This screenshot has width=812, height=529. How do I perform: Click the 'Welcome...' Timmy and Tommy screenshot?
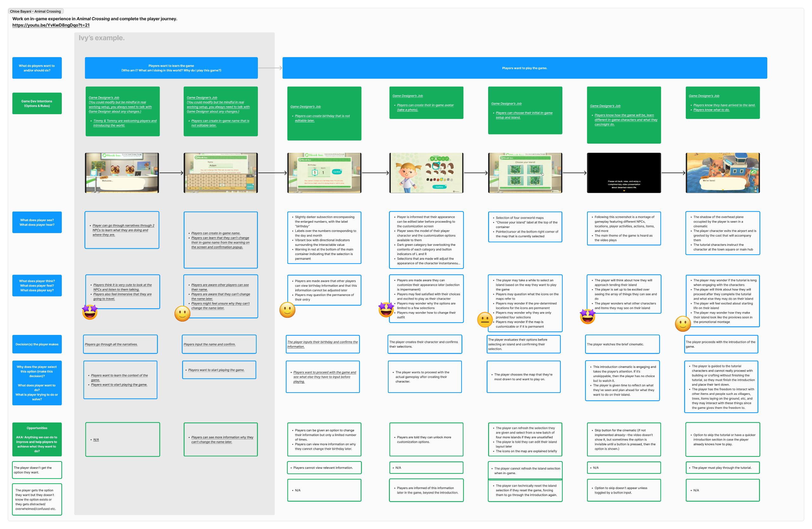tap(122, 173)
